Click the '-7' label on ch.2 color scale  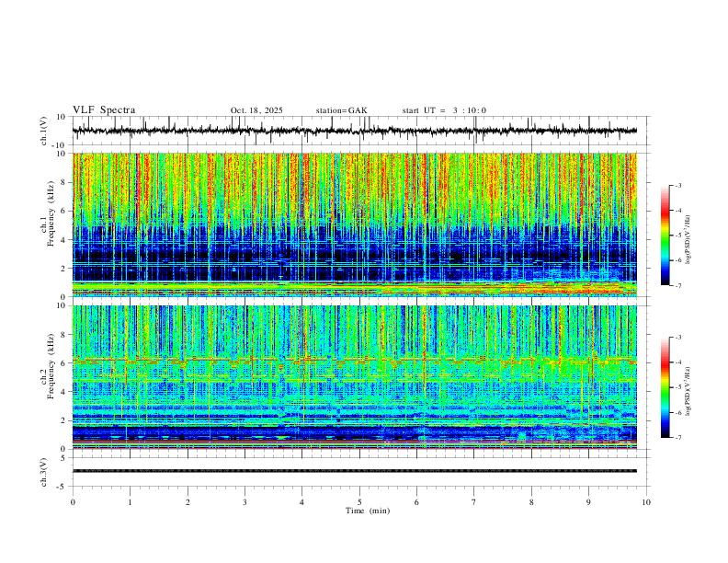[677, 437]
